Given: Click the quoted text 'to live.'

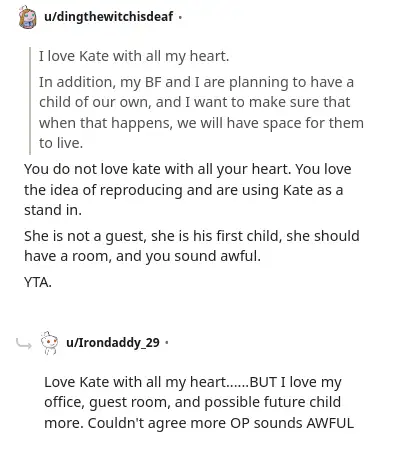Looking at the screenshot, I should (61, 143).
